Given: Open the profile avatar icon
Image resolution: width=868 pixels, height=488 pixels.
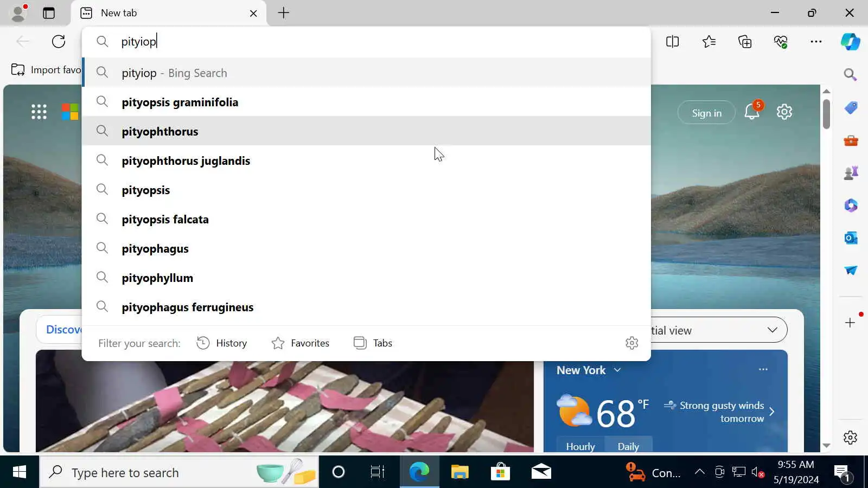Looking at the screenshot, I should pyautogui.click(x=19, y=13).
